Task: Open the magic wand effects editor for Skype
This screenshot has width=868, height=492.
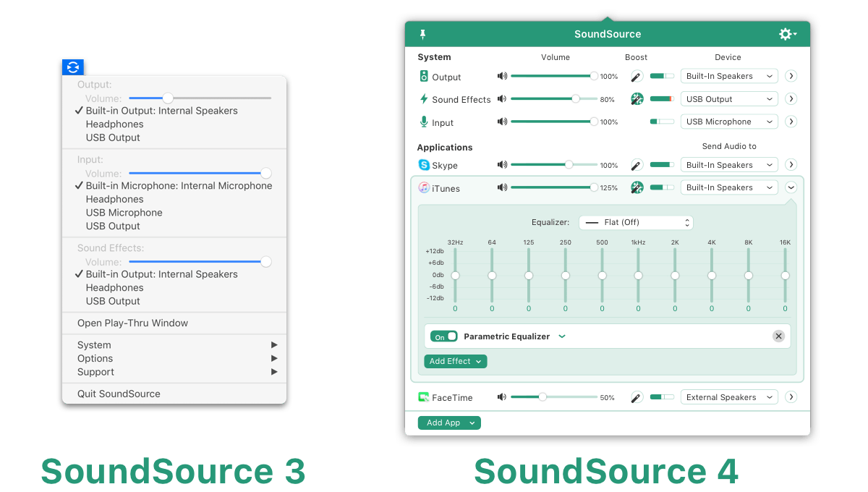Action: point(636,165)
